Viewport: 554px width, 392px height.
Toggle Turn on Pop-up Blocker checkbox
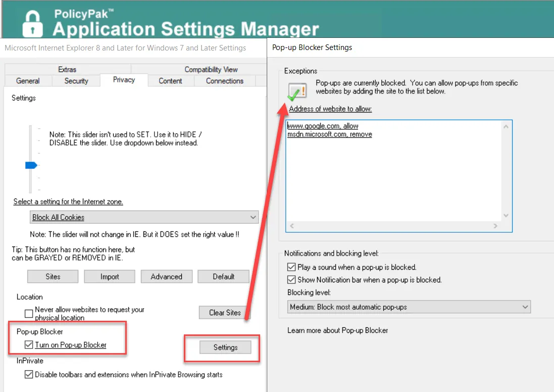[x=29, y=345]
